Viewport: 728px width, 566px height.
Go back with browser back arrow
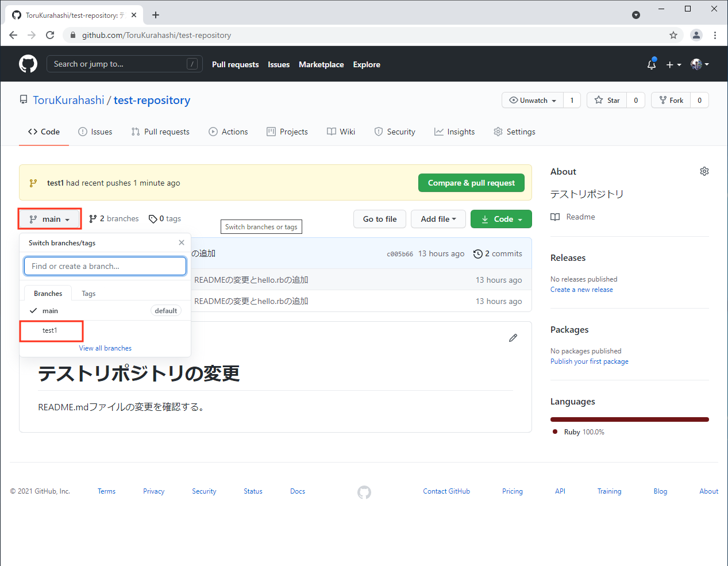pos(13,35)
